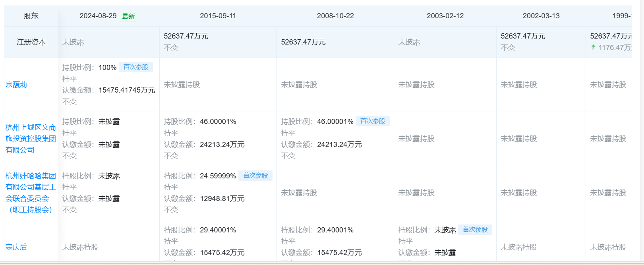Click the 注册资本 row label

[x=31, y=42]
